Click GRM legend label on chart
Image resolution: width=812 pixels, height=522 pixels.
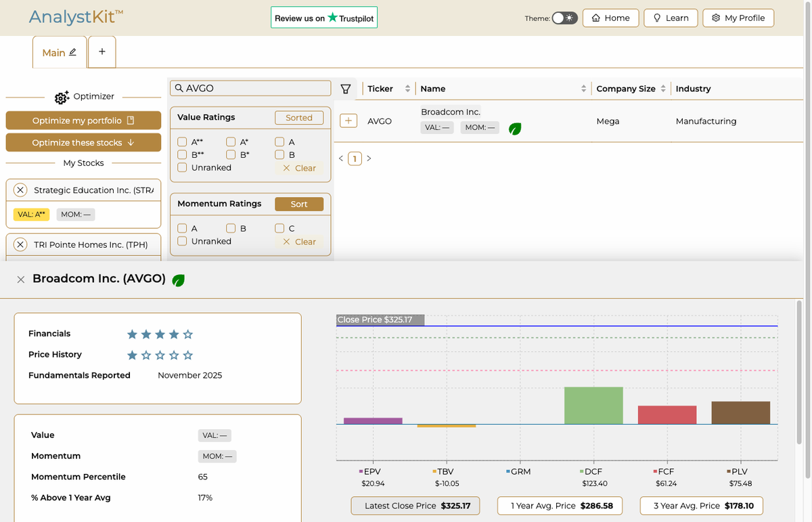[x=518, y=471]
